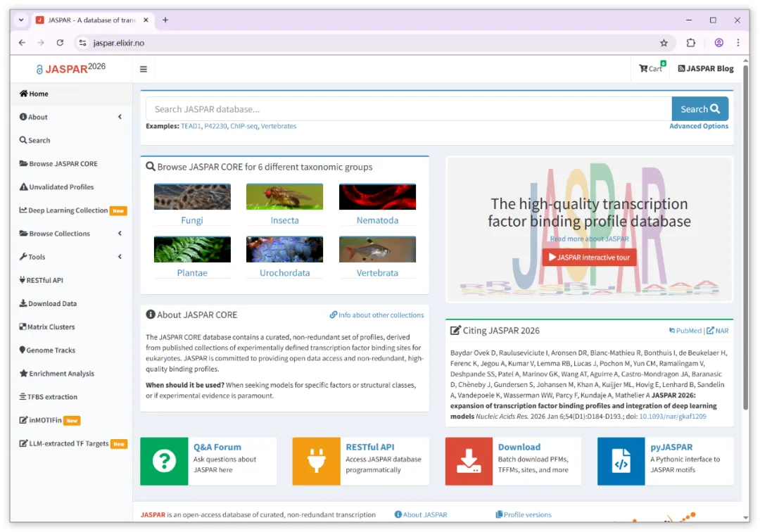Open TFBS extraction sidebar item

[48, 397]
